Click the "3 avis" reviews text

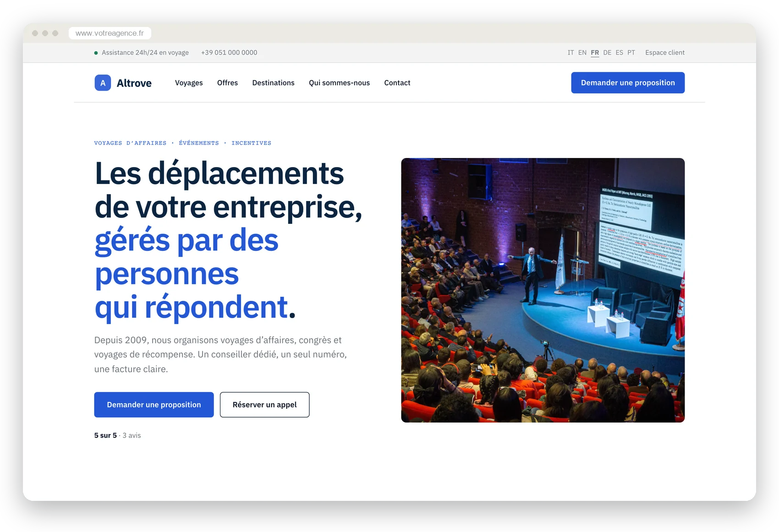tap(132, 435)
